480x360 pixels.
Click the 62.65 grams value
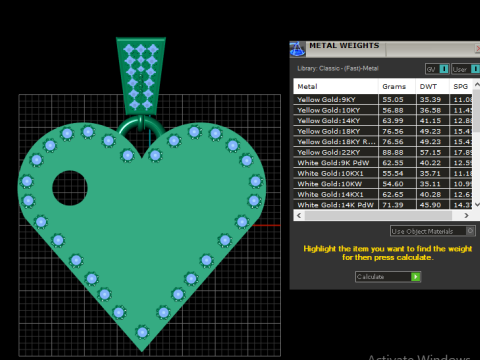393,194
